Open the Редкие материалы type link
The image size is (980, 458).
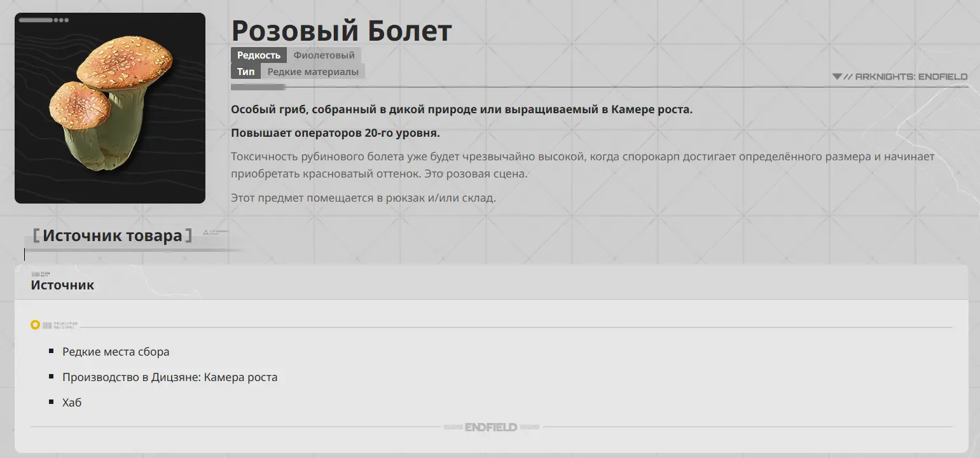coord(313,72)
